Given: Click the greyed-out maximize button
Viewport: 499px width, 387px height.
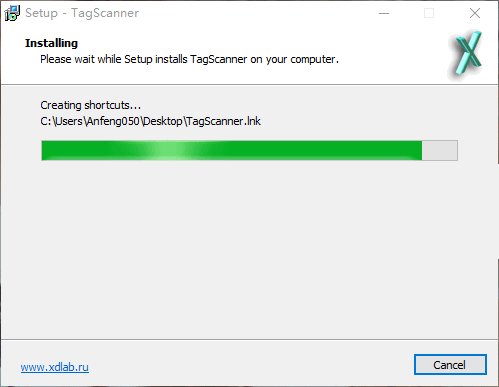Looking at the screenshot, I should pos(429,13).
